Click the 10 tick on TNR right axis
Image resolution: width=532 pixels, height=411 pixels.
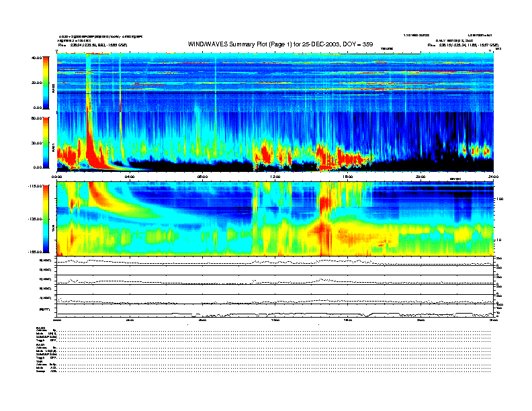click(x=499, y=240)
